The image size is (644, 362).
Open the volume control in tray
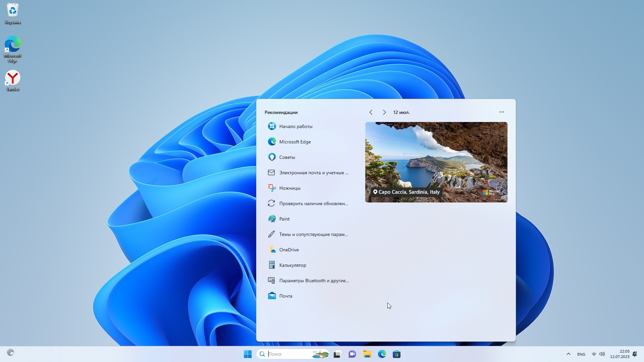tap(602, 354)
